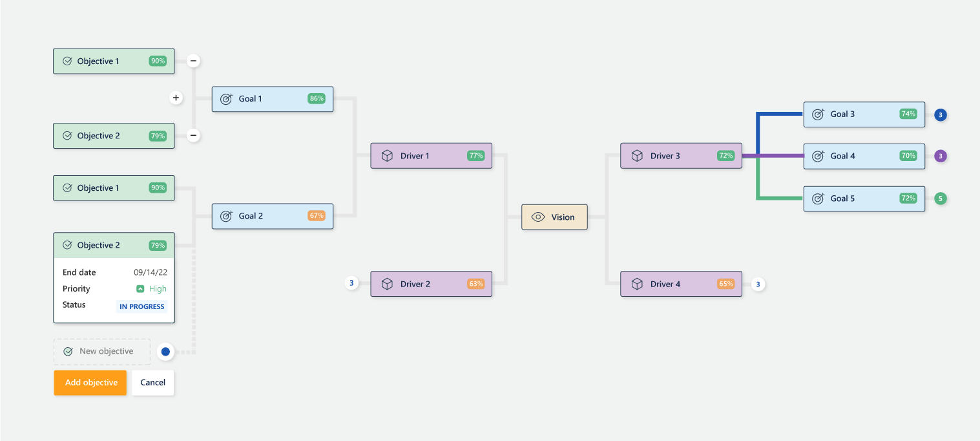Click the target icon on Goal 4
Screen dimensions: 980x441
[x=818, y=156]
